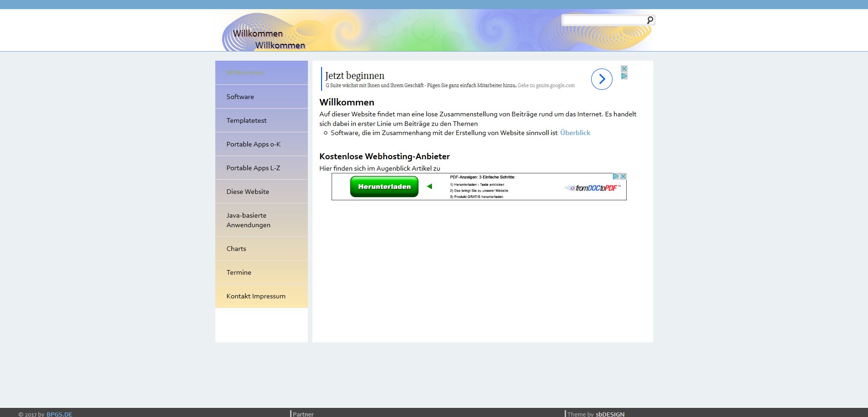Click the fromDOCtoPDF logo
This screenshot has height=417, width=868.
click(x=593, y=188)
